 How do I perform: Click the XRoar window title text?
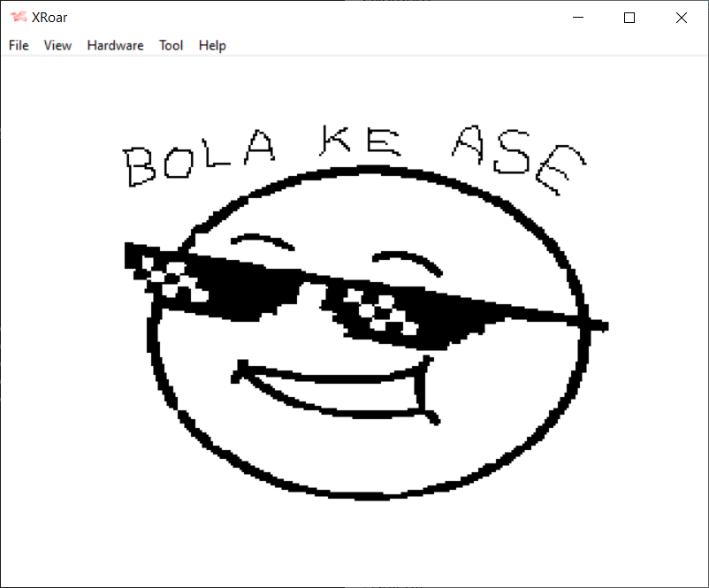tap(50, 17)
